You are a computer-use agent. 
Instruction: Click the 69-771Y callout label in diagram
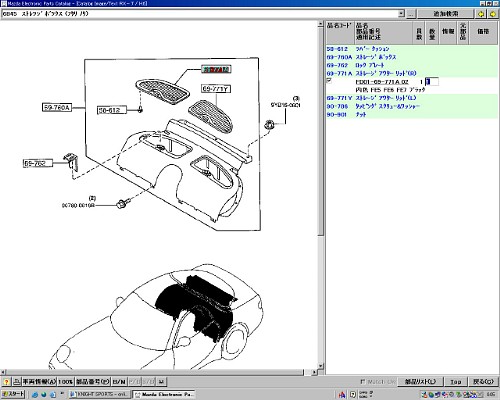(216, 89)
